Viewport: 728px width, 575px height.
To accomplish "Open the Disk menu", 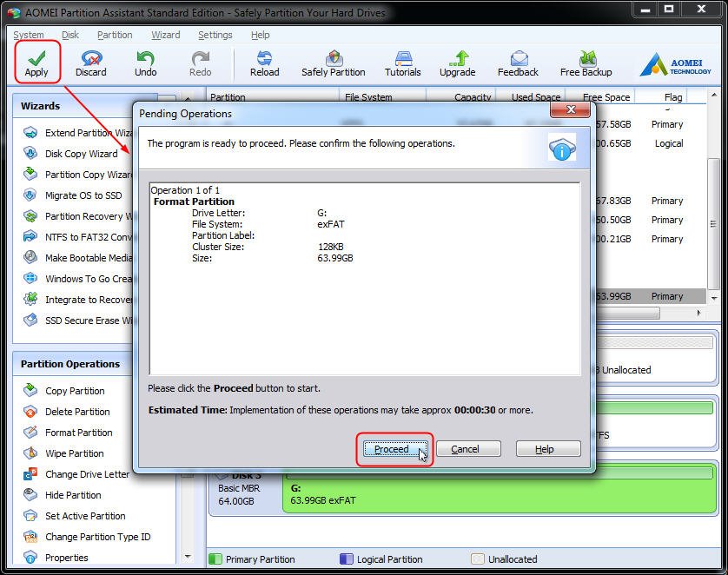I will click(70, 35).
